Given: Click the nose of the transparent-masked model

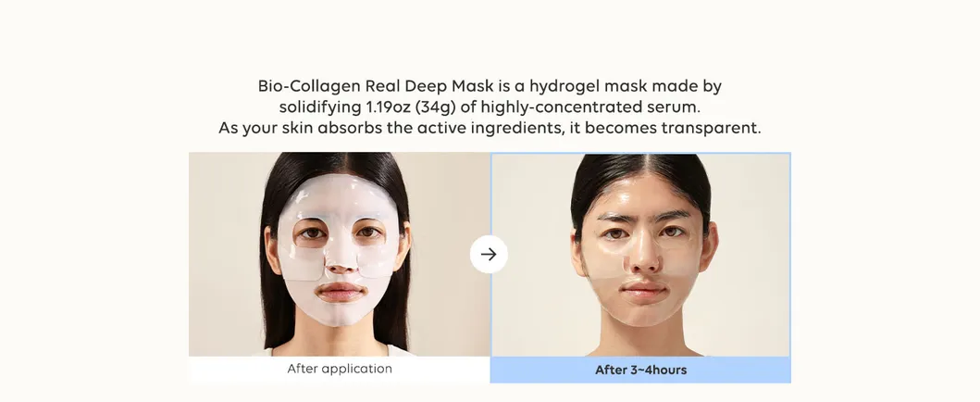Looking at the screenshot, I should pos(643,255).
